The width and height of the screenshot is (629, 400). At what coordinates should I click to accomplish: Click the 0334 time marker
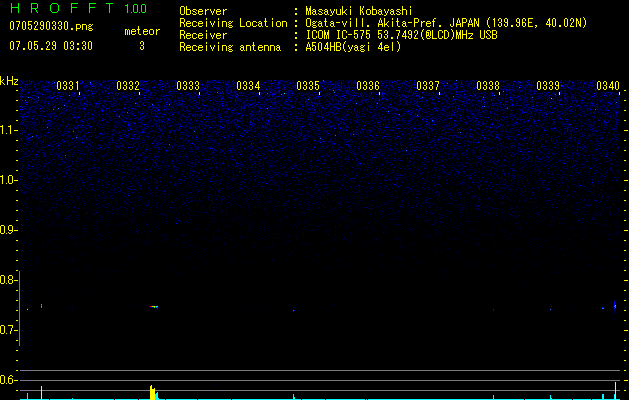248,86
